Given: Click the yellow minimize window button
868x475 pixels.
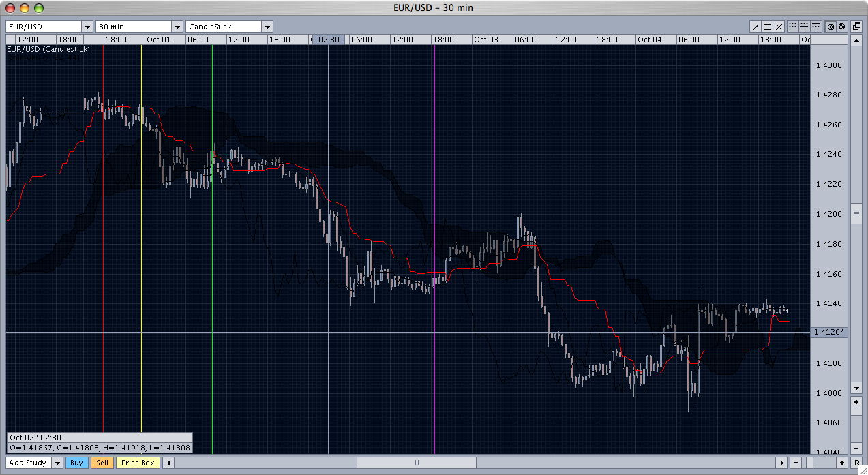Looking at the screenshot, I should point(25,7).
